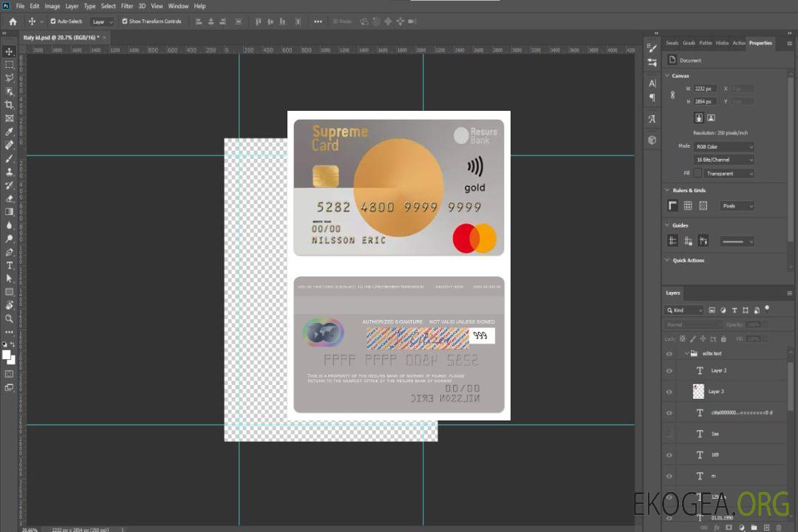
Task: Toggle Show Transform Controls checkbox
Action: pos(125,21)
